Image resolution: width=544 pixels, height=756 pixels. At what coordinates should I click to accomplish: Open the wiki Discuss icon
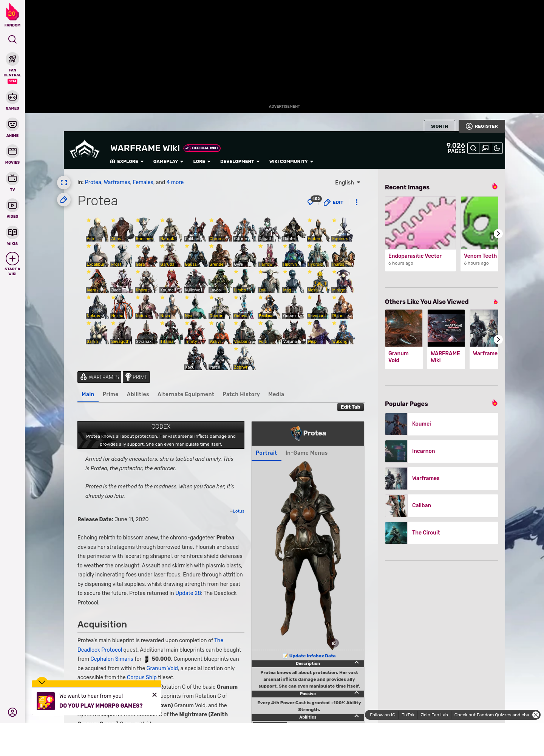pyautogui.click(x=485, y=148)
